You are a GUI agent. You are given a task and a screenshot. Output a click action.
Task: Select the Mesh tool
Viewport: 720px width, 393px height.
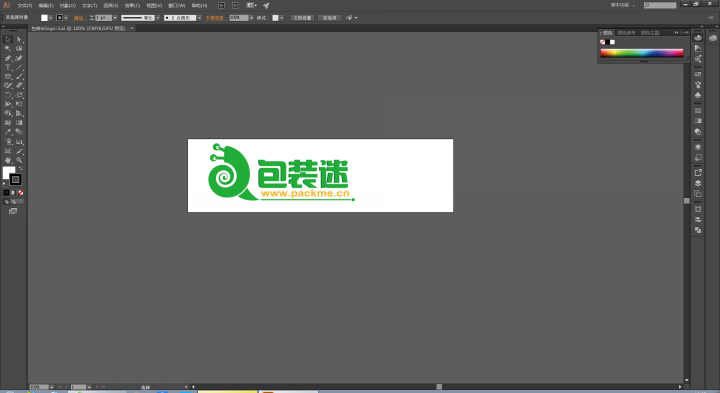tap(8, 123)
